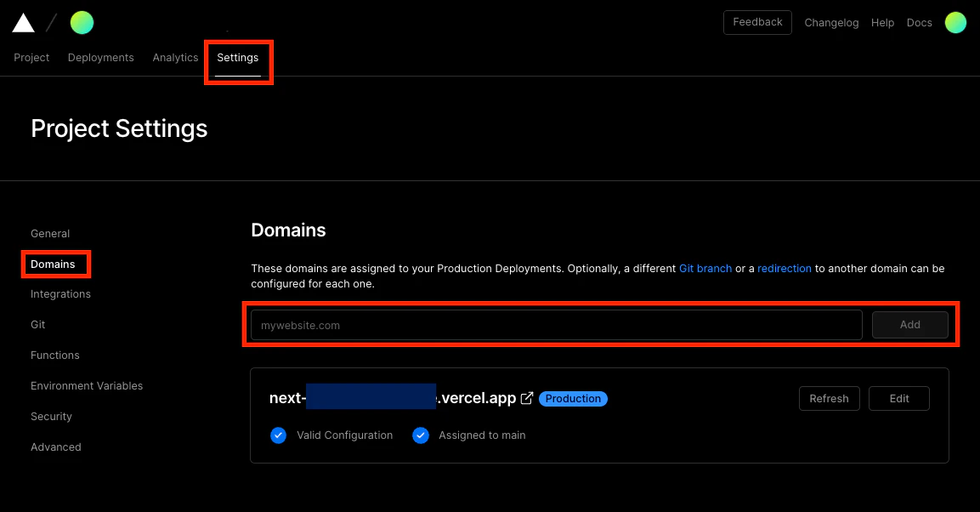Click the Add domain button

910,324
